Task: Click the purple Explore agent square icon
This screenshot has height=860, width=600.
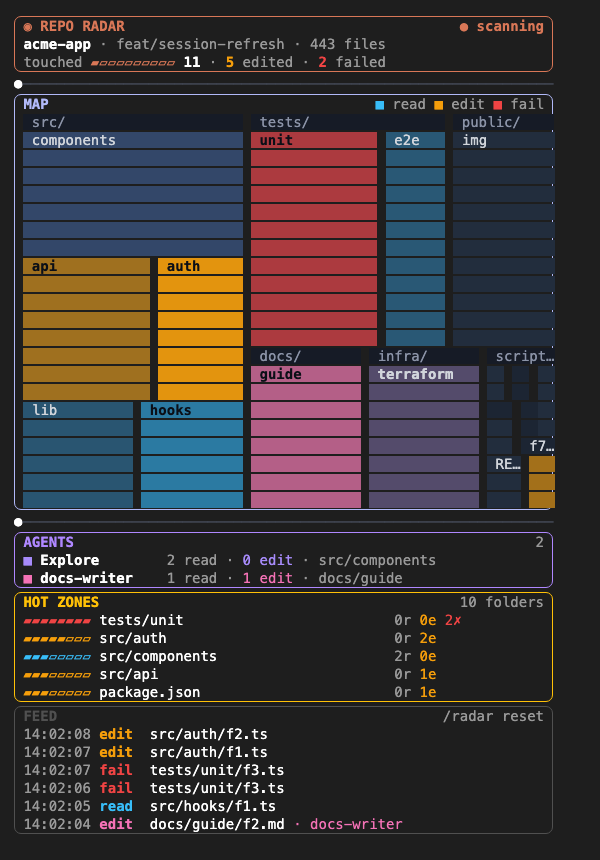Action: pos(27,561)
